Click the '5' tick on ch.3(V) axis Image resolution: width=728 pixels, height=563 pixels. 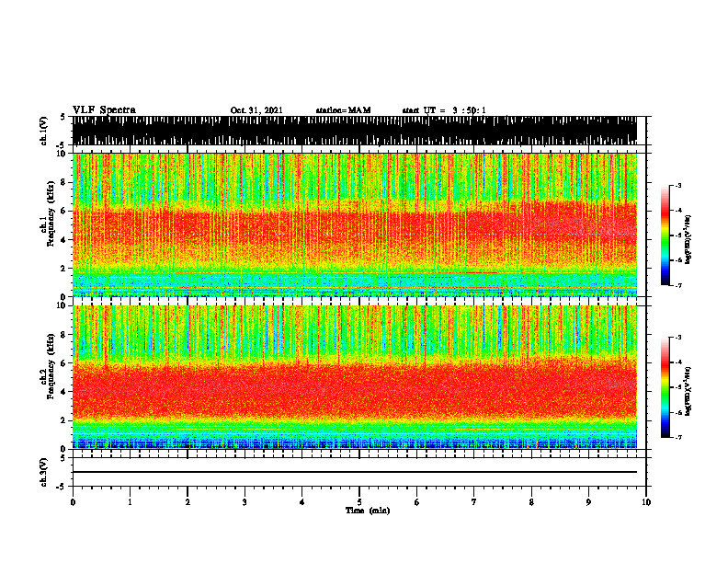(x=63, y=458)
